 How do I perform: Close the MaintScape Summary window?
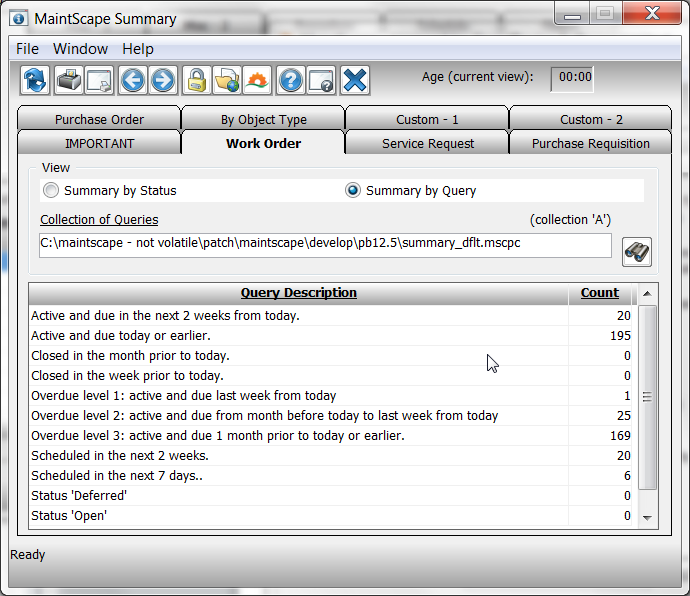[652, 14]
